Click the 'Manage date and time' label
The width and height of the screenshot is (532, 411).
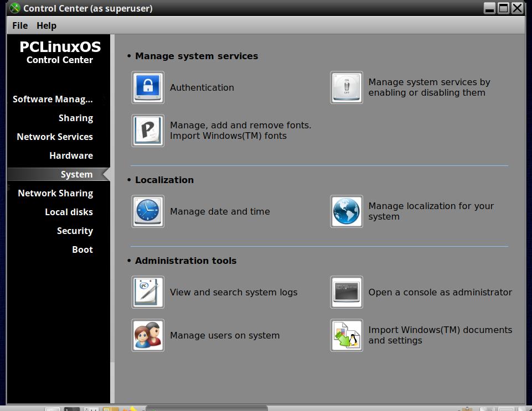pyautogui.click(x=220, y=212)
